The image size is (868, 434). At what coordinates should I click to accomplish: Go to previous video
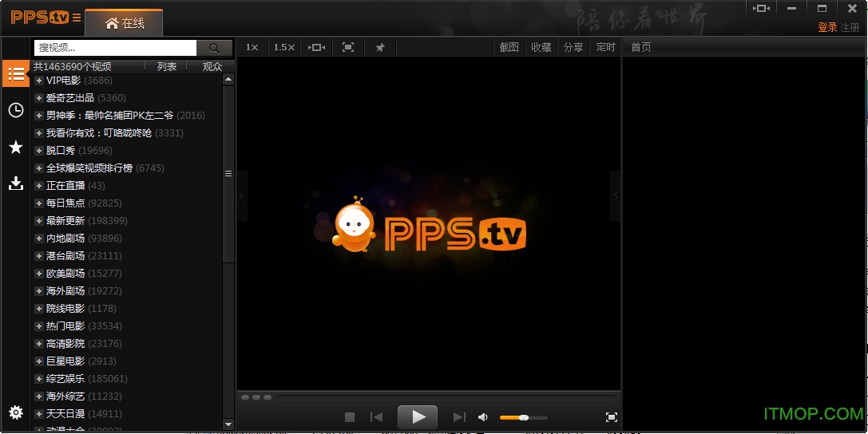(x=376, y=417)
